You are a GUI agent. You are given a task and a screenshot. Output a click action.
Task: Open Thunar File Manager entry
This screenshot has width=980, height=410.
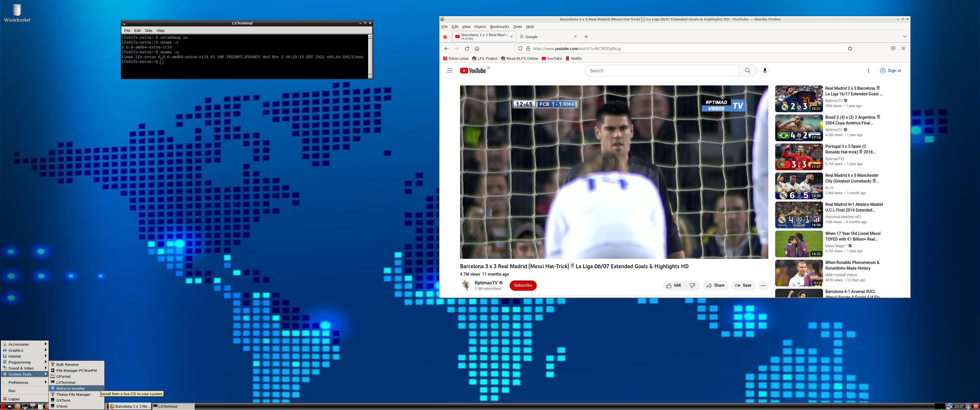coord(76,394)
